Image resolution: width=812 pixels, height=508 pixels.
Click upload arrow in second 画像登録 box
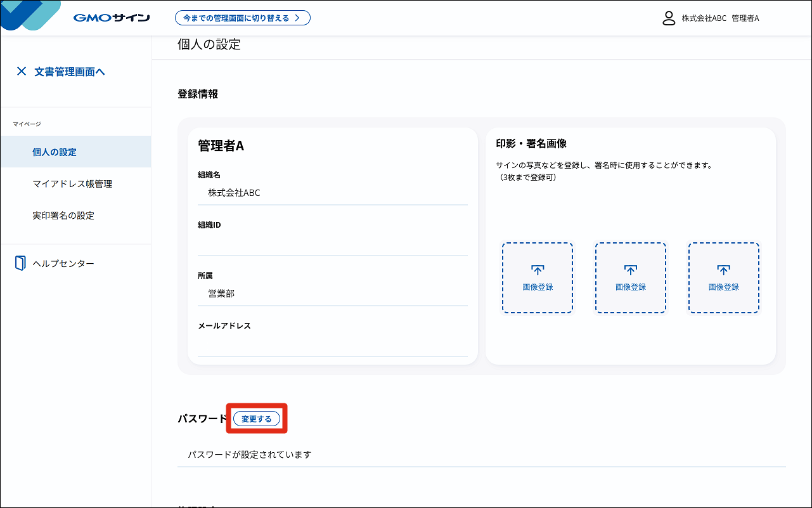630,270
